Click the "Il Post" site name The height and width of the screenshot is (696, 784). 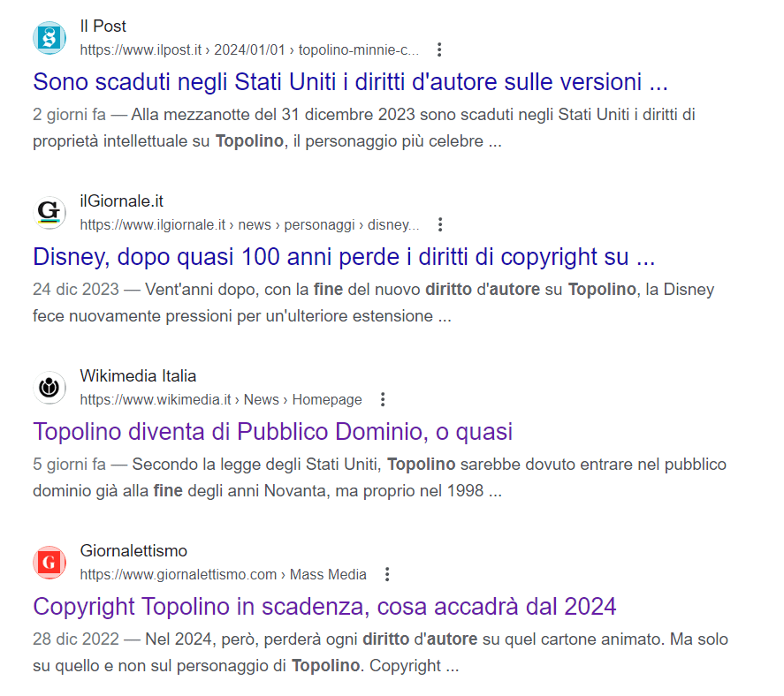[103, 26]
